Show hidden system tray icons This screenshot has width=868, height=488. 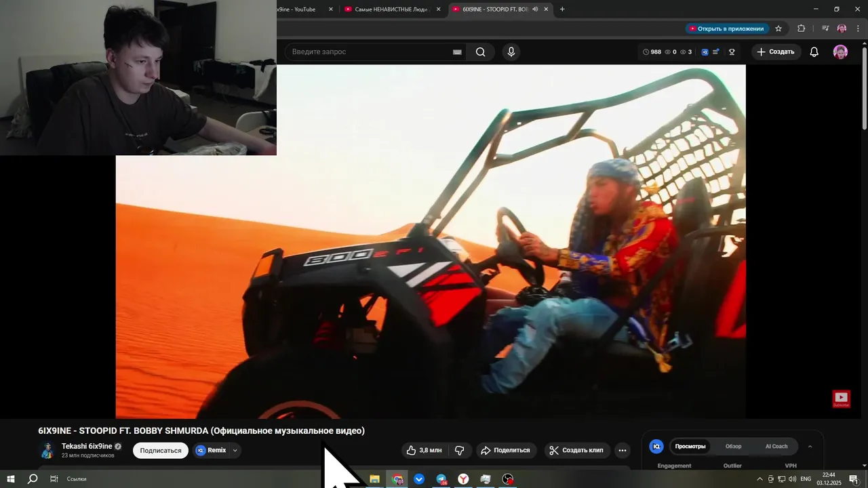pos(759,479)
